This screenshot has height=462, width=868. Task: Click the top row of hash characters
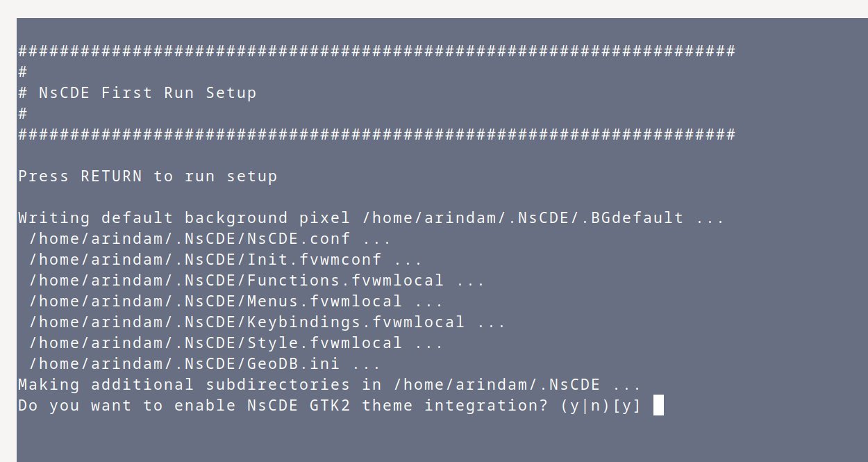[x=376, y=51]
